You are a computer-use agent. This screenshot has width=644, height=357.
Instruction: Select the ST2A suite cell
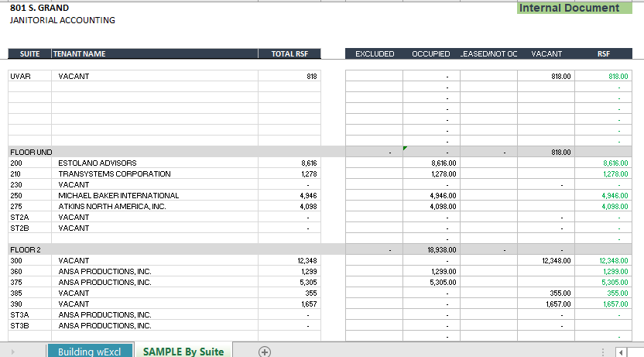30,218
